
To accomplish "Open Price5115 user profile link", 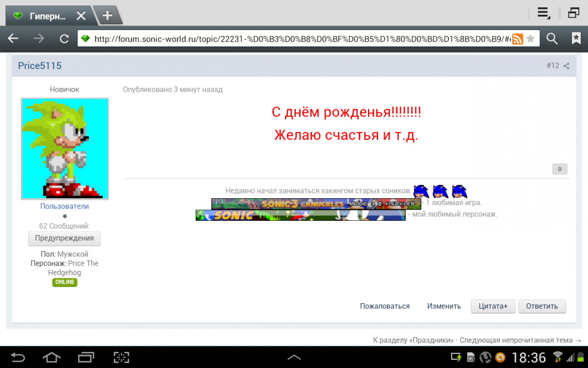I will [x=40, y=66].
